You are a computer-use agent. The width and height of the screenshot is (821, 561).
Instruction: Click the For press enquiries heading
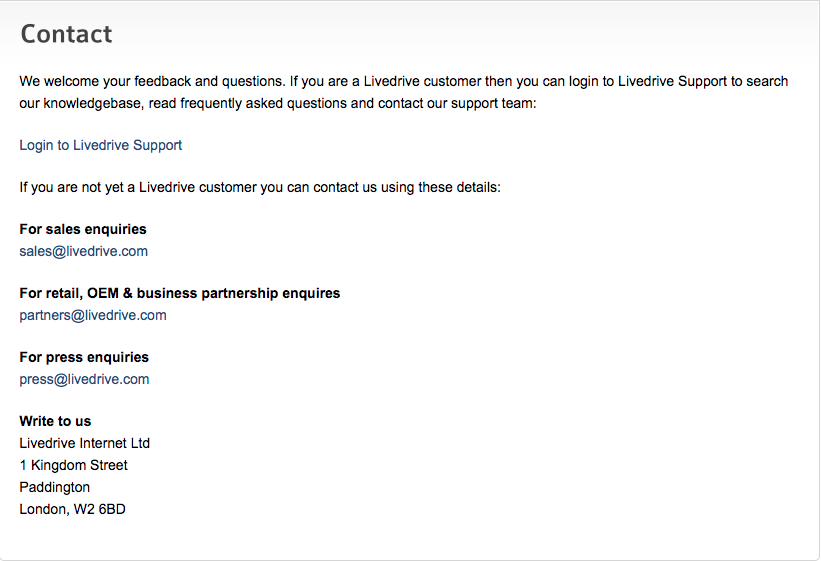click(84, 357)
